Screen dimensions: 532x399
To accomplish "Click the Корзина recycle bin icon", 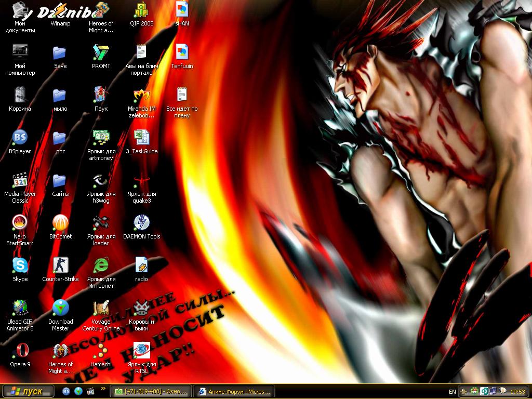I will click(x=20, y=99).
